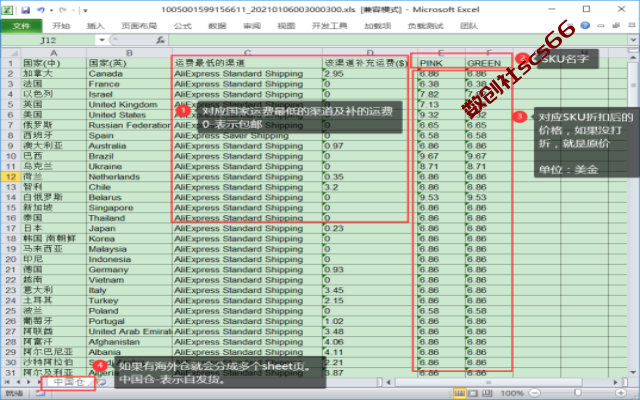Go to the next sheet with navigation arrow
This screenshot has height=400, width=640.
(29, 382)
